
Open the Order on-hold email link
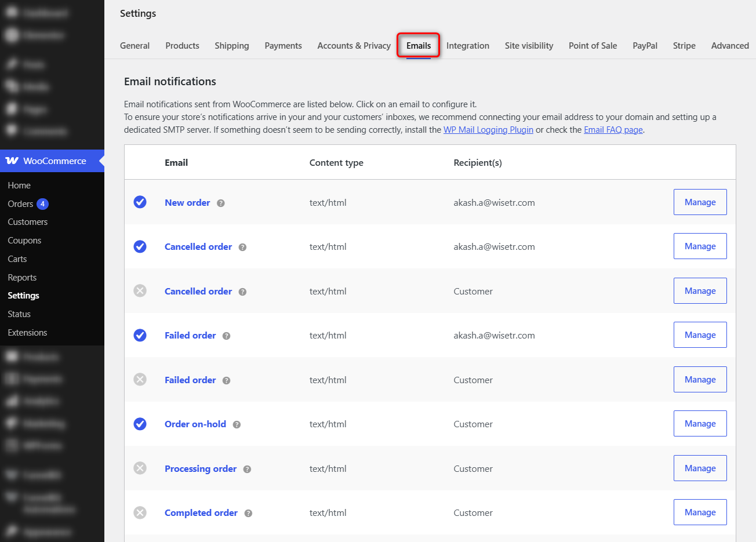pyautogui.click(x=195, y=424)
